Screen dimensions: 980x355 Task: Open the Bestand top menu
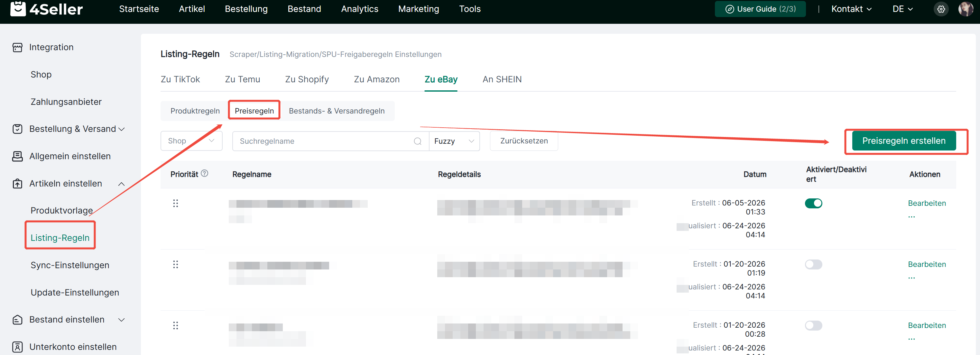click(304, 9)
